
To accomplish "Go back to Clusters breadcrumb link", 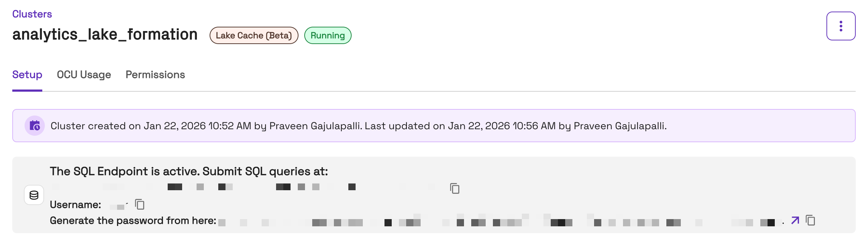I will coord(32,14).
